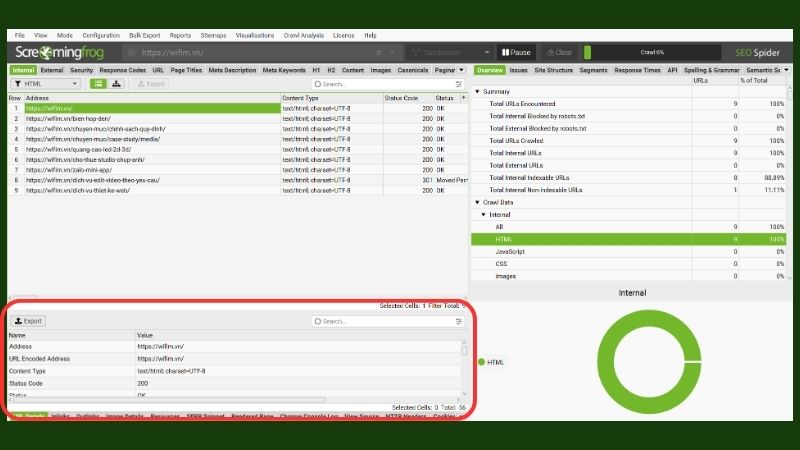Click the Screaming Frog logo
The height and width of the screenshot is (450, 800).
pos(59,52)
